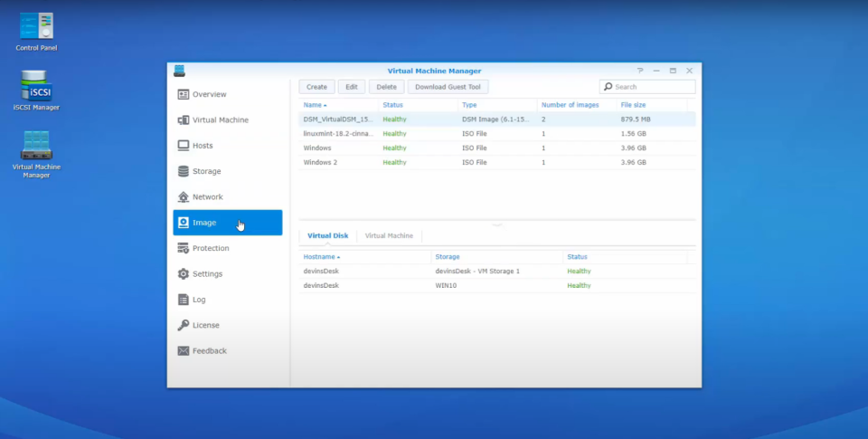Open help with the question mark icon
This screenshot has width=868, height=439.
(x=640, y=71)
